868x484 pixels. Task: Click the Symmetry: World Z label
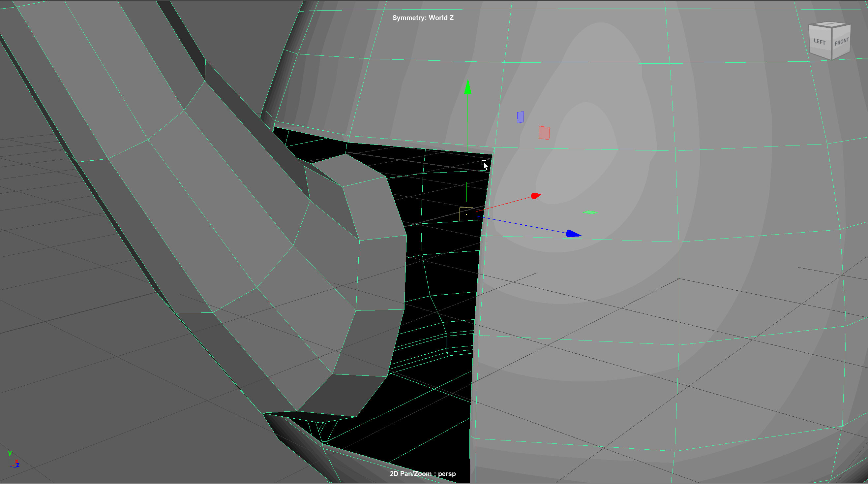(x=423, y=18)
